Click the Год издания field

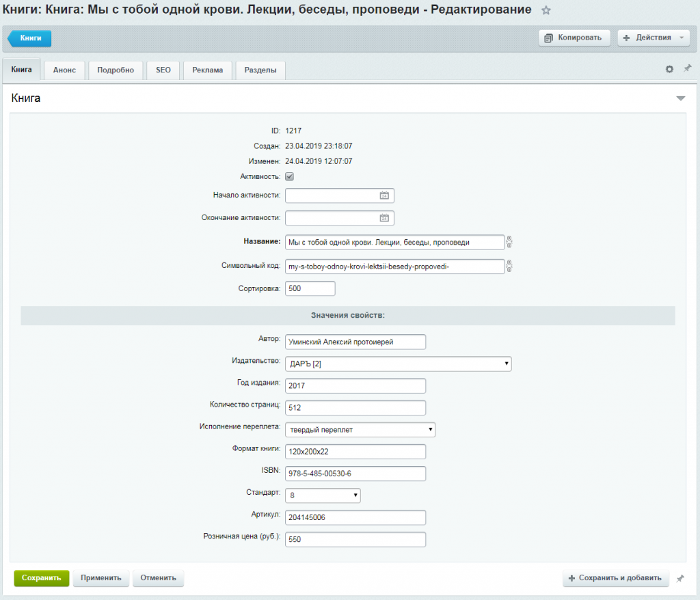click(355, 385)
